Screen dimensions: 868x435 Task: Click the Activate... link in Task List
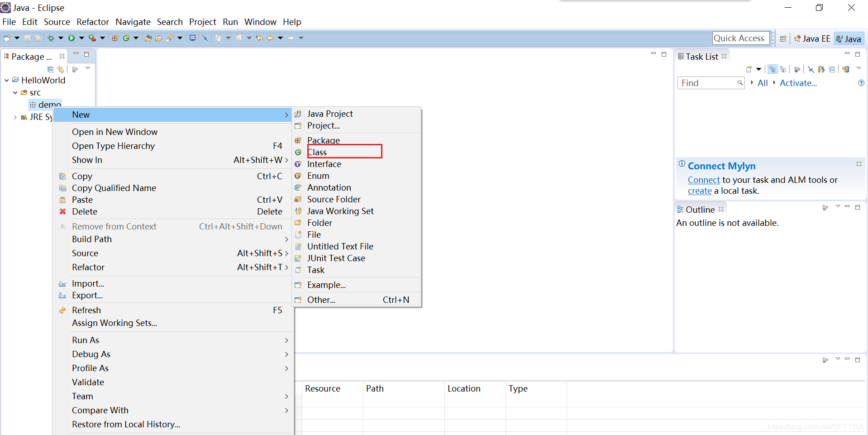pyautogui.click(x=798, y=83)
